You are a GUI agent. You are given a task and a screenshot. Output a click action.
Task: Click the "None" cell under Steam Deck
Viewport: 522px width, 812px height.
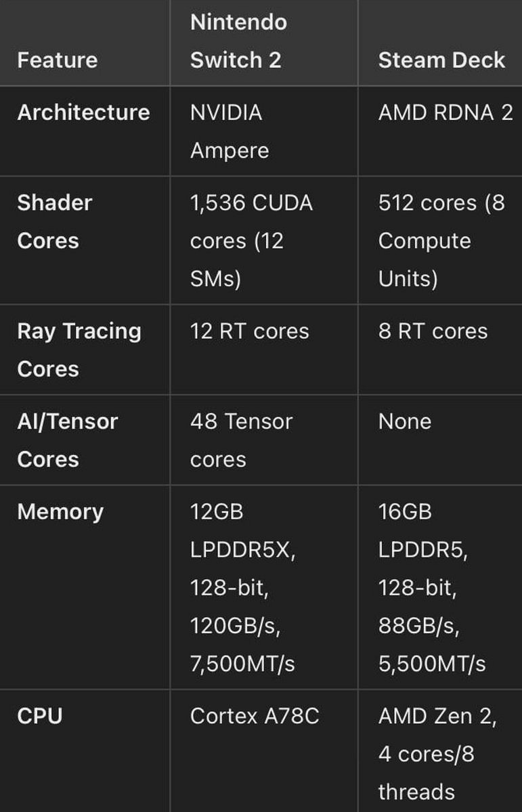tap(405, 422)
